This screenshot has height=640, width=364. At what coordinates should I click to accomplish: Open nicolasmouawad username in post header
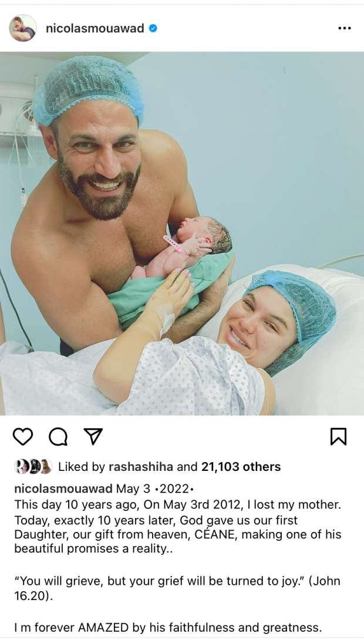pos(95,28)
